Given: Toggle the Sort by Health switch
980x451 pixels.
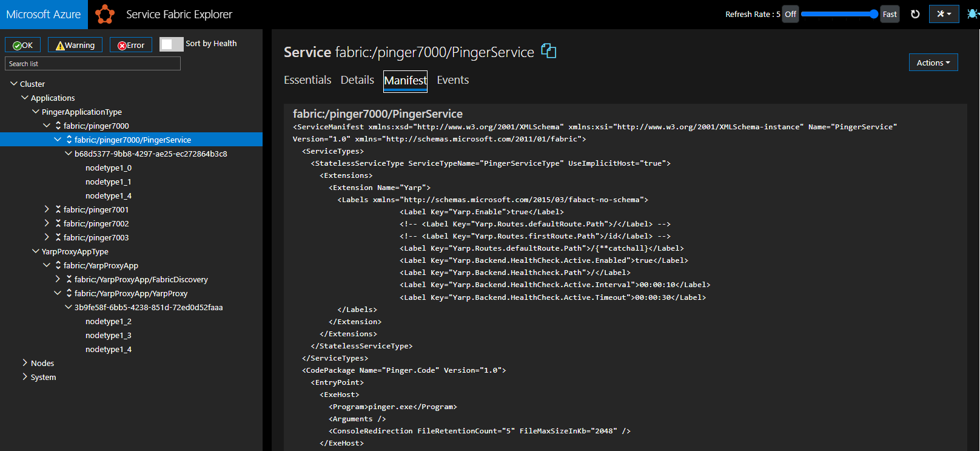Looking at the screenshot, I should click(x=171, y=44).
